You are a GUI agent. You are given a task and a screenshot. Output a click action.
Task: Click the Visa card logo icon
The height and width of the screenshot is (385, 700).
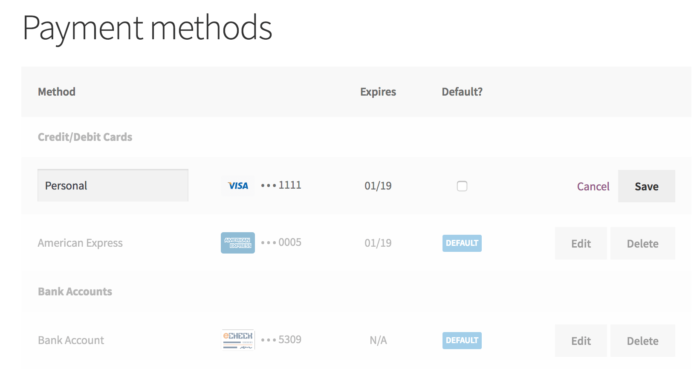238,186
